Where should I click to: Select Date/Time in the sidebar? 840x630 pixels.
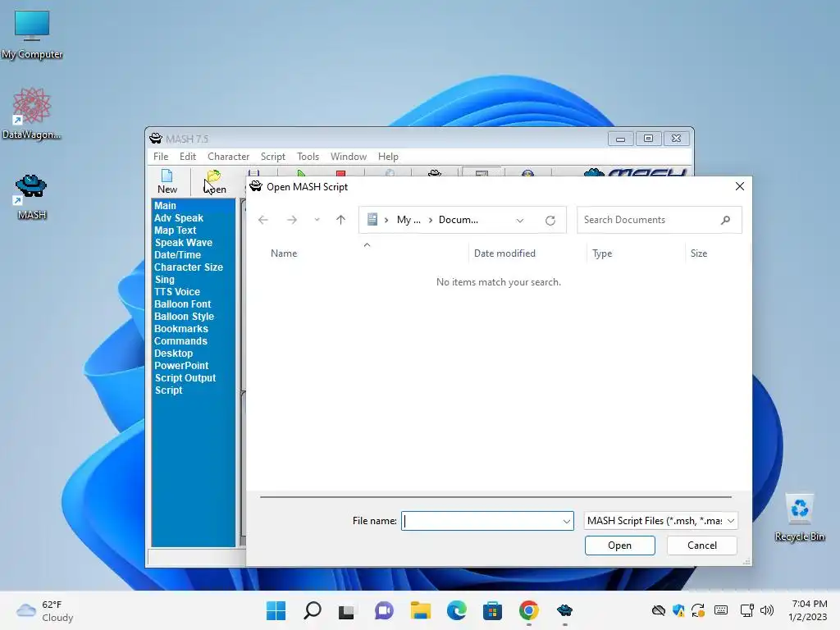[x=177, y=255]
